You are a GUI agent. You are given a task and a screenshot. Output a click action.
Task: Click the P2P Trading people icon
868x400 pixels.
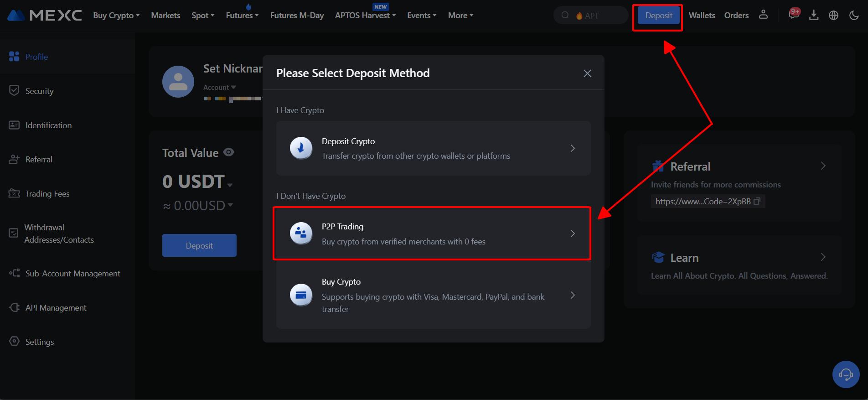tap(301, 234)
